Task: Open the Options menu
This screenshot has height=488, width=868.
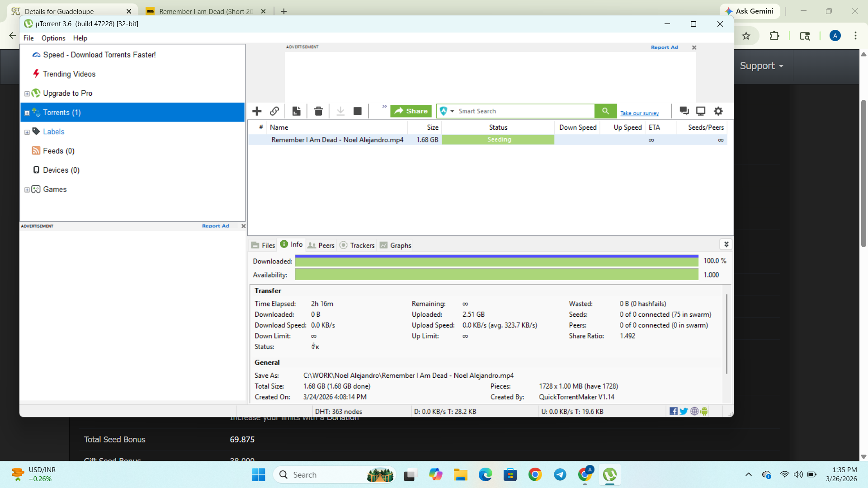Action: click(x=53, y=38)
